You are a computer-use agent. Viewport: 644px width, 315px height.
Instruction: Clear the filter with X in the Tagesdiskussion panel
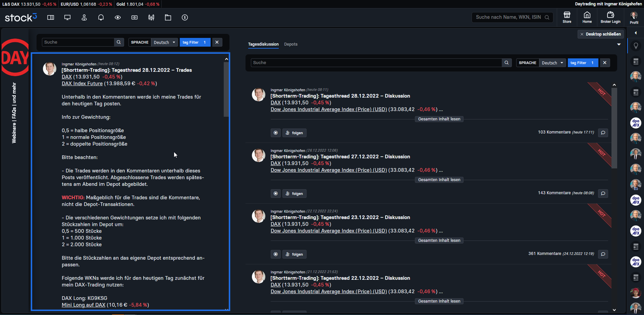pyautogui.click(x=604, y=63)
